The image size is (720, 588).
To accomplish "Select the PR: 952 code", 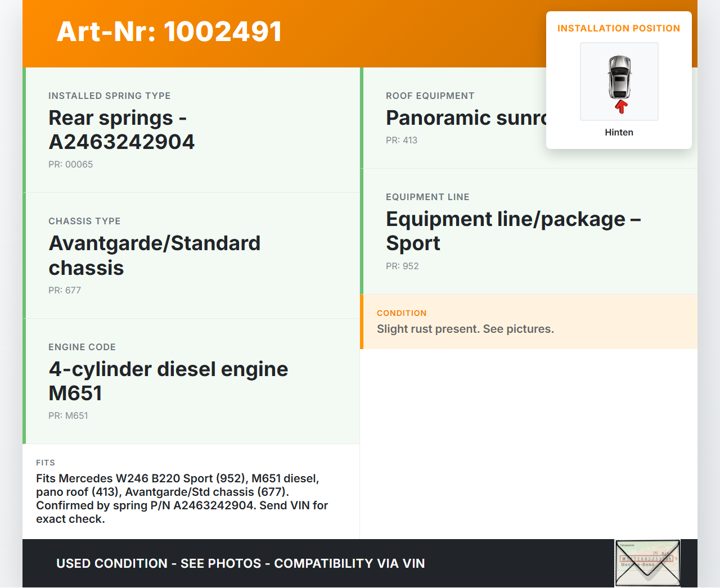I will tap(402, 266).
